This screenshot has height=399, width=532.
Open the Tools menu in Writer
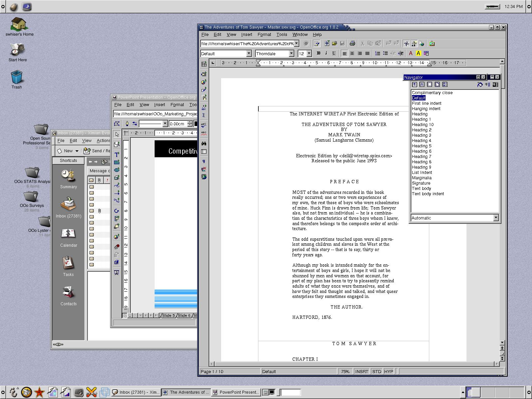(x=282, y=35)
